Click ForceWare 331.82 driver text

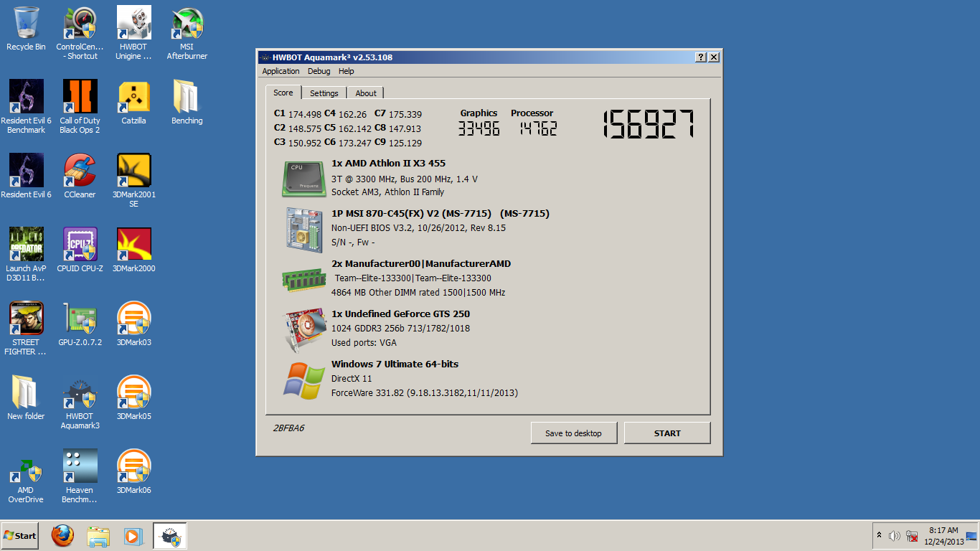click(424, 392)
